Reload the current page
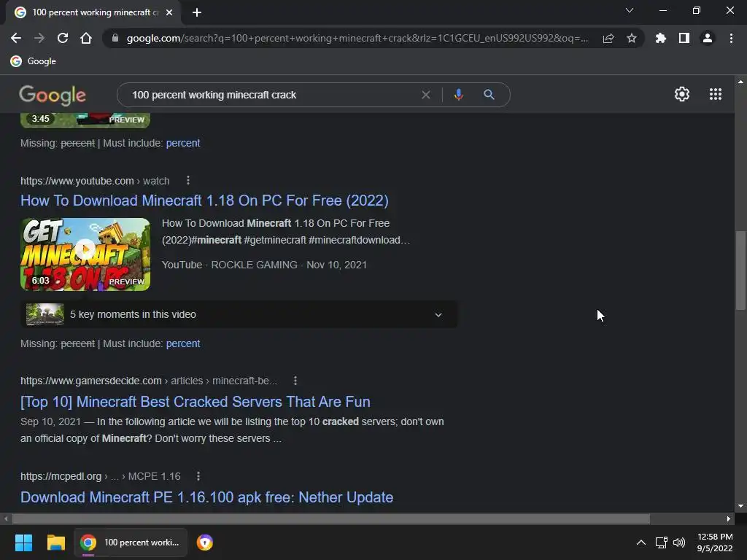 (63, 38)
